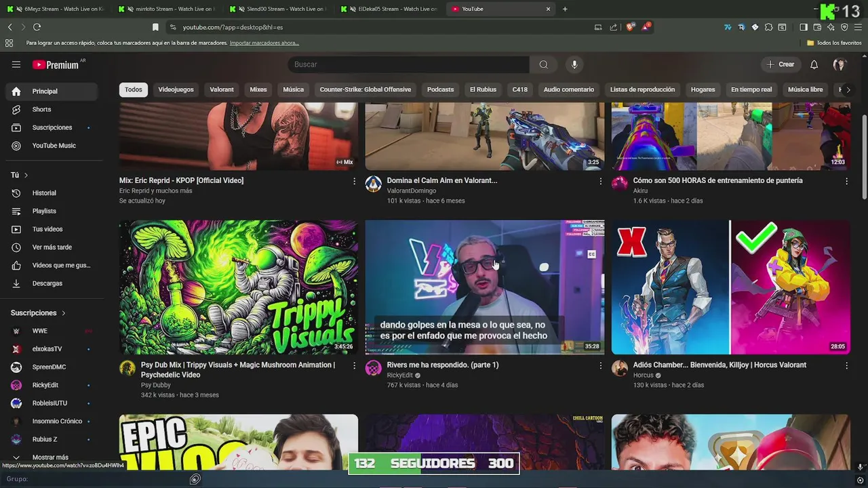Click the YouTube Premium logo

[56, 64]
